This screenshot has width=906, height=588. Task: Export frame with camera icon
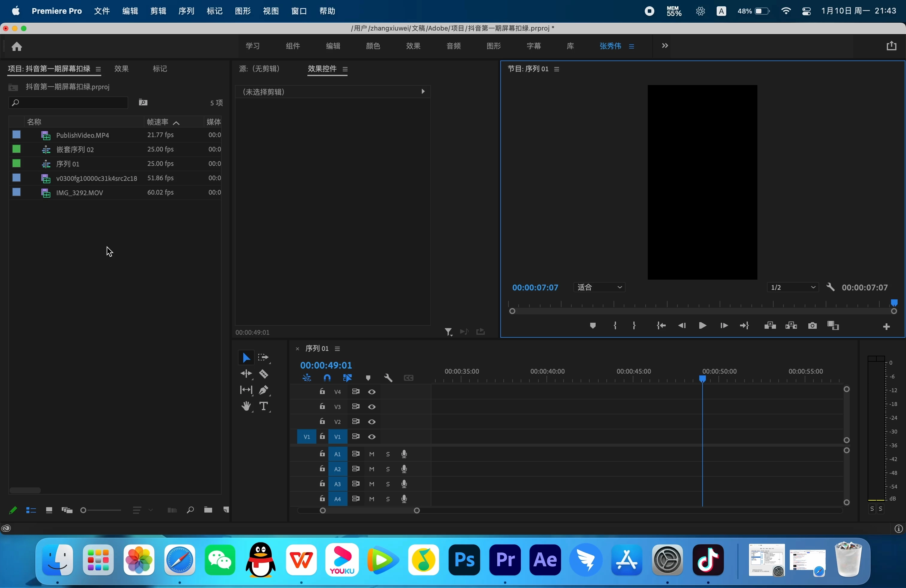pos(812,326)
